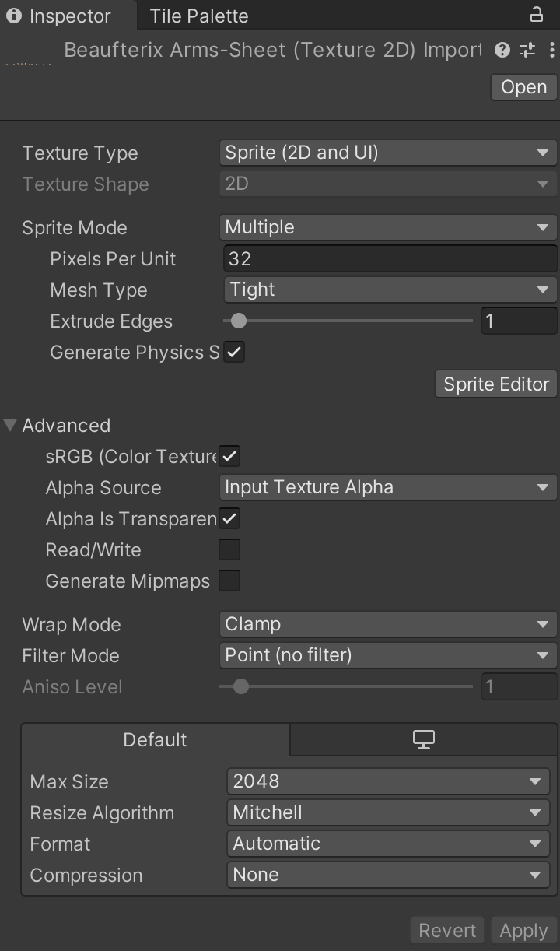
Task: Switch to the Tile Palette tab
Action: tap(197, 16)
